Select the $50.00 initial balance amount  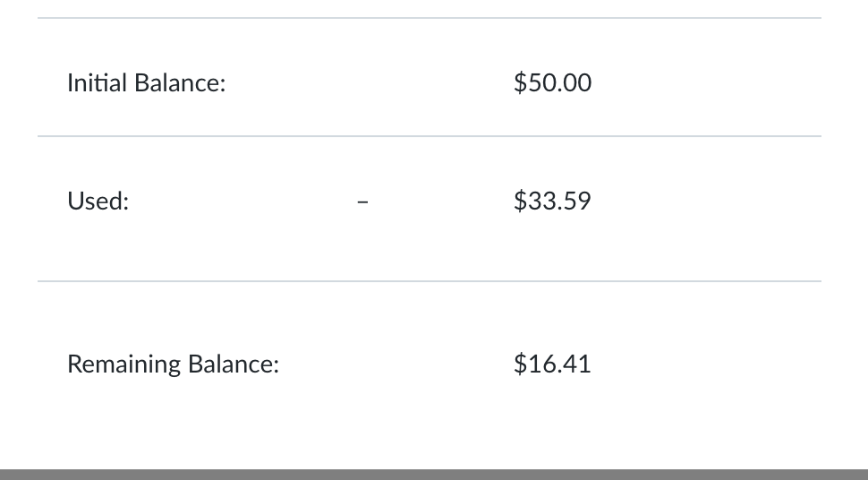click(x=552, y=82)
